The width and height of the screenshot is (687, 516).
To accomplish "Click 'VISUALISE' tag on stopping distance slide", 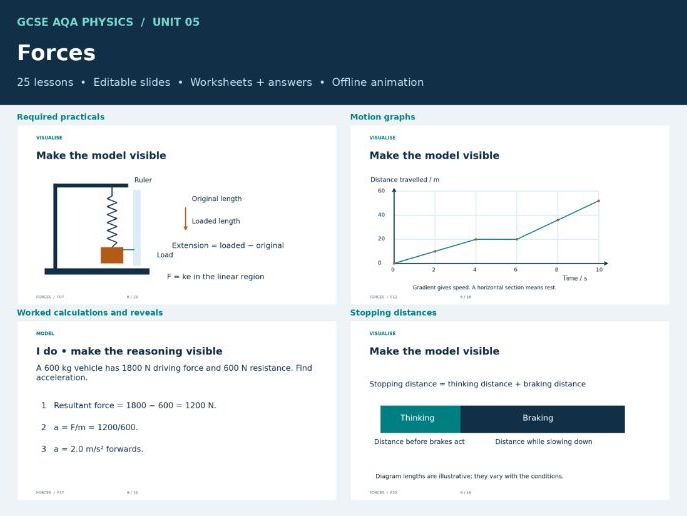I will pyautogui.click(x=382, y=333).
